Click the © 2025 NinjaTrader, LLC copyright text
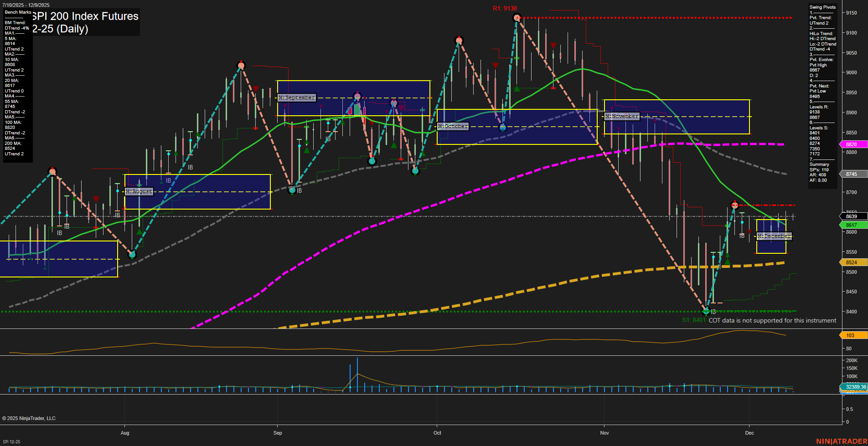 click(30, 418)
